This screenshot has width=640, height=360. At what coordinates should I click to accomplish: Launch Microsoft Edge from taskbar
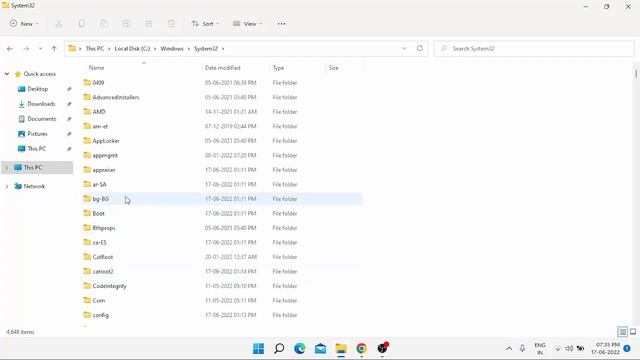pos(300,349)
